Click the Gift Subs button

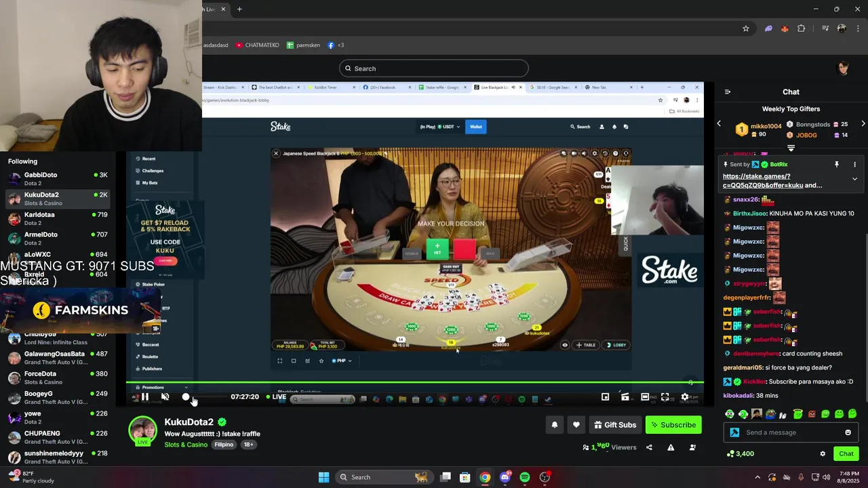615,425
